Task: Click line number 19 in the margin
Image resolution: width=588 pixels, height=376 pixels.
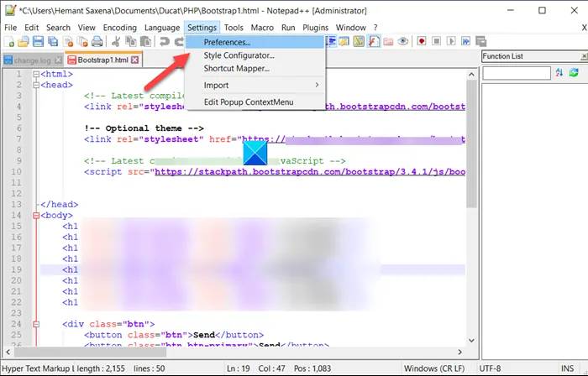Action: 16,269
